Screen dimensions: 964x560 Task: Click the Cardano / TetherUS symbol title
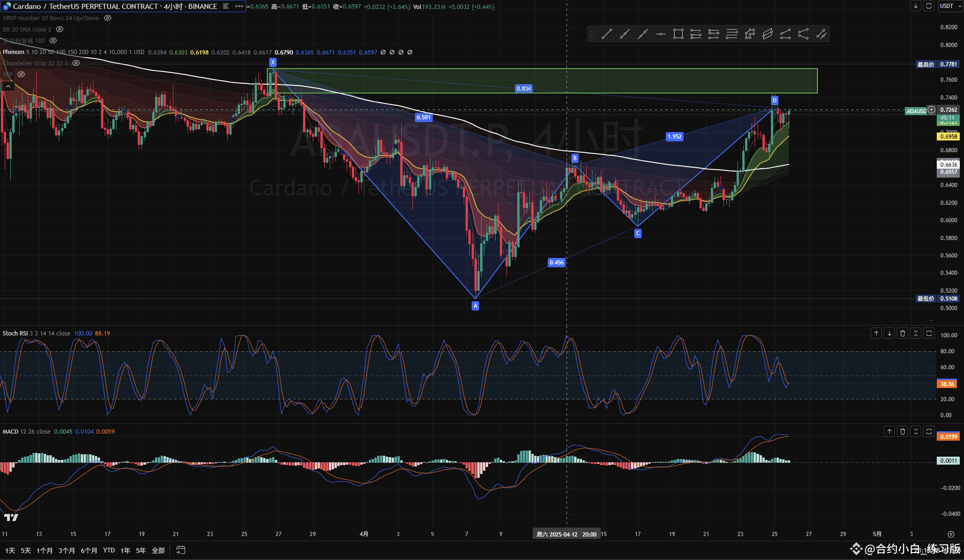coord(115,7)
